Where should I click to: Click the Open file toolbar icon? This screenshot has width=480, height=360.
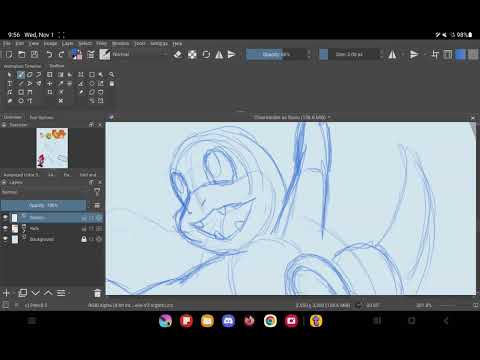pyautogui.click(x=22, y=54)
